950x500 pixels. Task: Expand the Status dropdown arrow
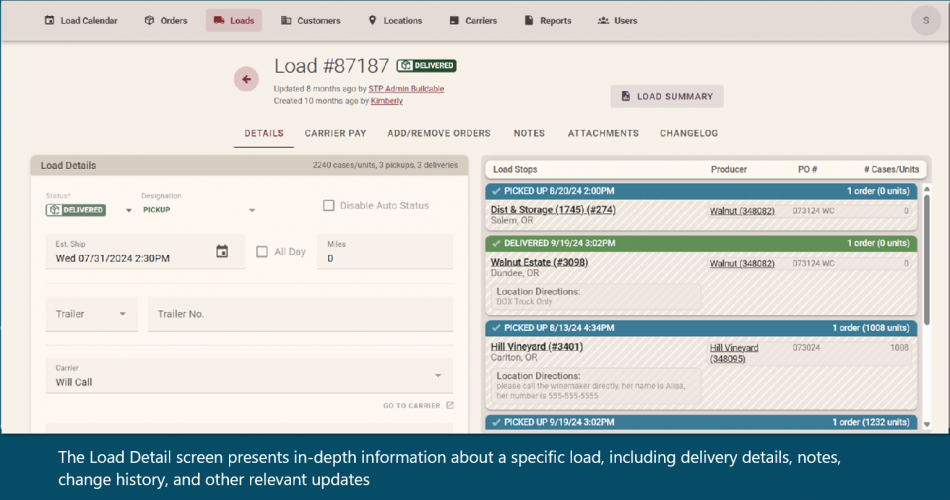[128, 210]
